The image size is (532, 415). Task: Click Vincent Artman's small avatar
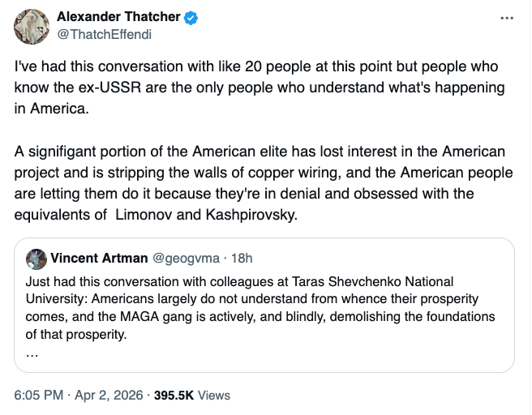(36, 259)
